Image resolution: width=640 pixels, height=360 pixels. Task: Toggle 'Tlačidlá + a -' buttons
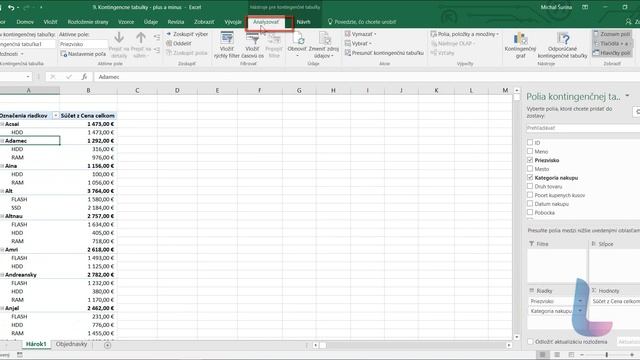pos(612,43)
